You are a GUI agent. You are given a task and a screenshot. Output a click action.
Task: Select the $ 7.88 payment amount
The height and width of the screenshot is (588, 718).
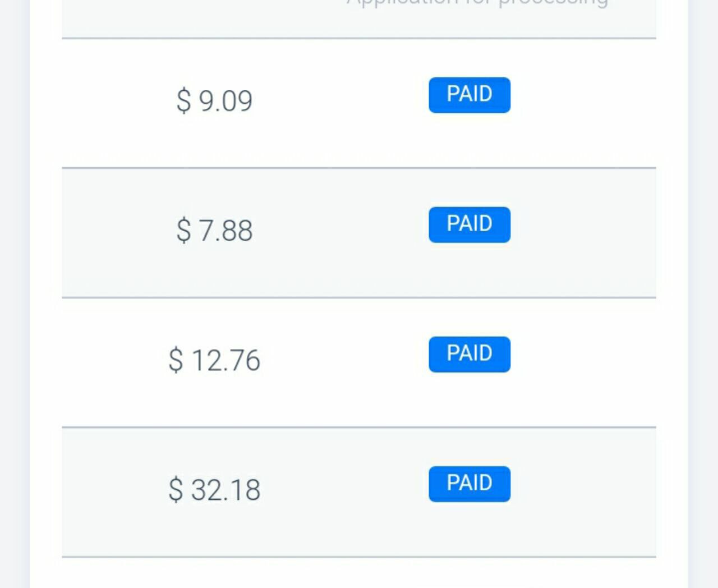pos(214,231)
